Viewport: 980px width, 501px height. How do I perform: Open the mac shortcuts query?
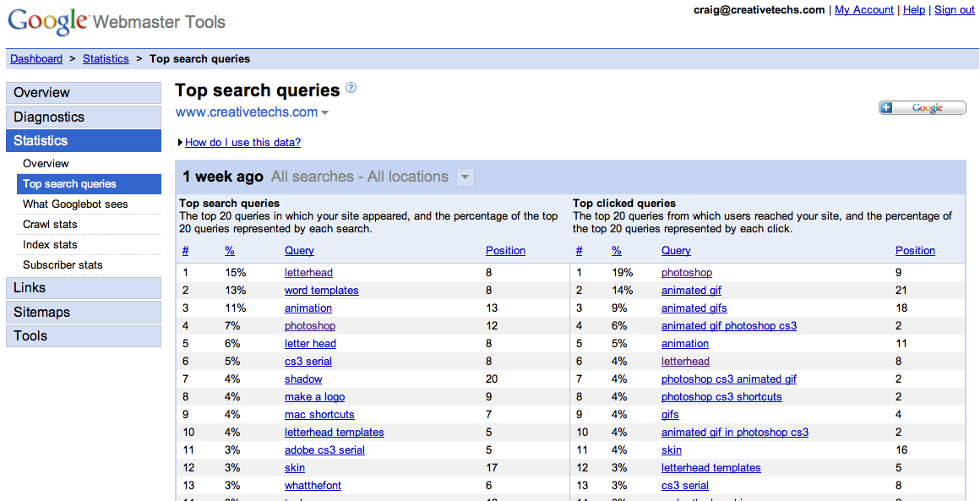pyautogui.click(x=319, y=415)
